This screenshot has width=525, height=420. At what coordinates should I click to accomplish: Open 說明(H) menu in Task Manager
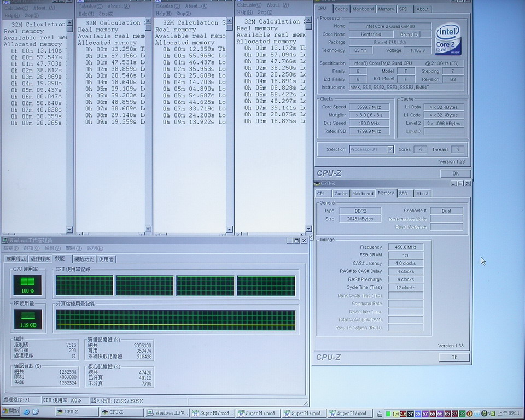click(x=95, y=248)
